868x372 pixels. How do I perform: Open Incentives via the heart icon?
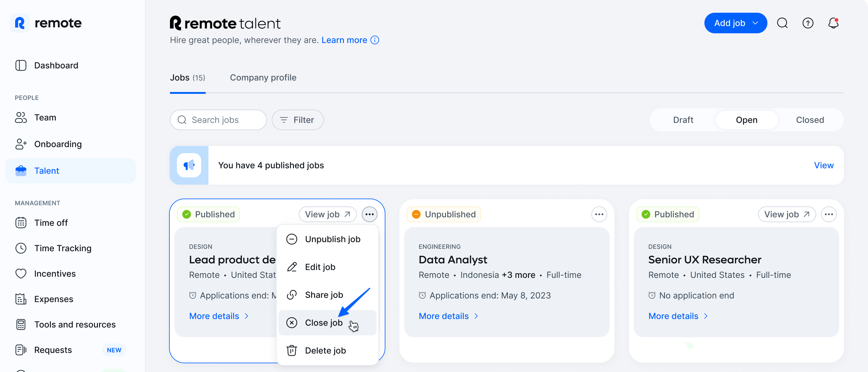point(21,273)
